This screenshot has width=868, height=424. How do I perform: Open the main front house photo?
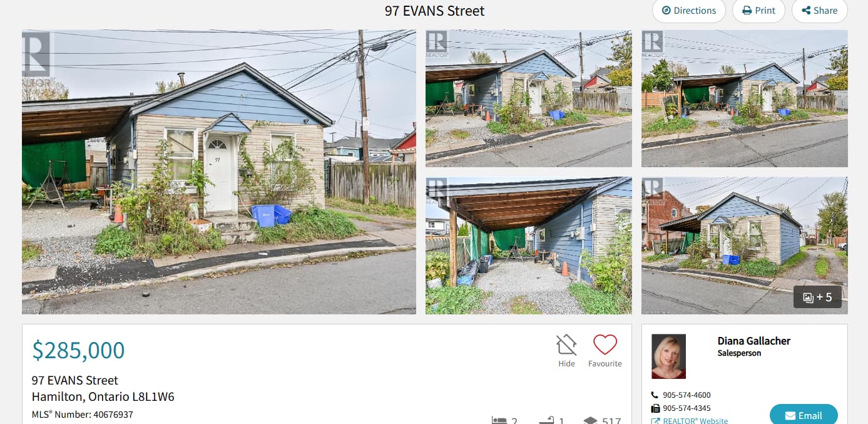[x=219, y=172]
